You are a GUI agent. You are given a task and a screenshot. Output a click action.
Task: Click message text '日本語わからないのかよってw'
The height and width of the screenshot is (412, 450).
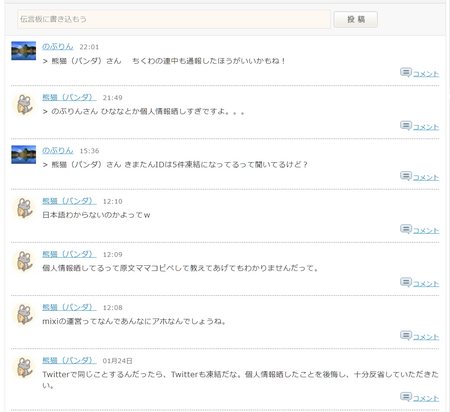96,215
